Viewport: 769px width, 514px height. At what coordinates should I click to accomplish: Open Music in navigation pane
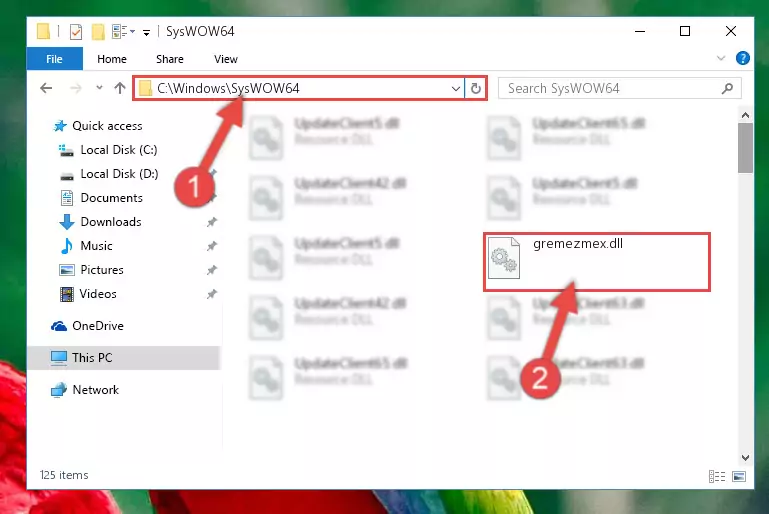point(96,246)
